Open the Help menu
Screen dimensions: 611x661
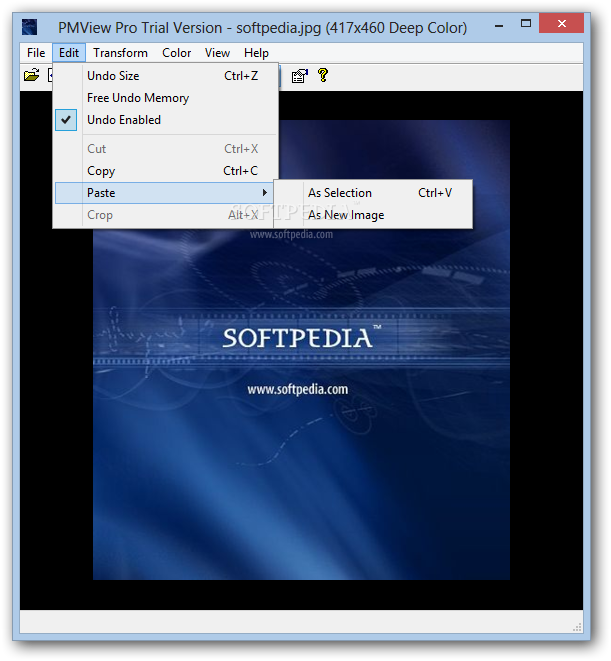tap(256, 53)
